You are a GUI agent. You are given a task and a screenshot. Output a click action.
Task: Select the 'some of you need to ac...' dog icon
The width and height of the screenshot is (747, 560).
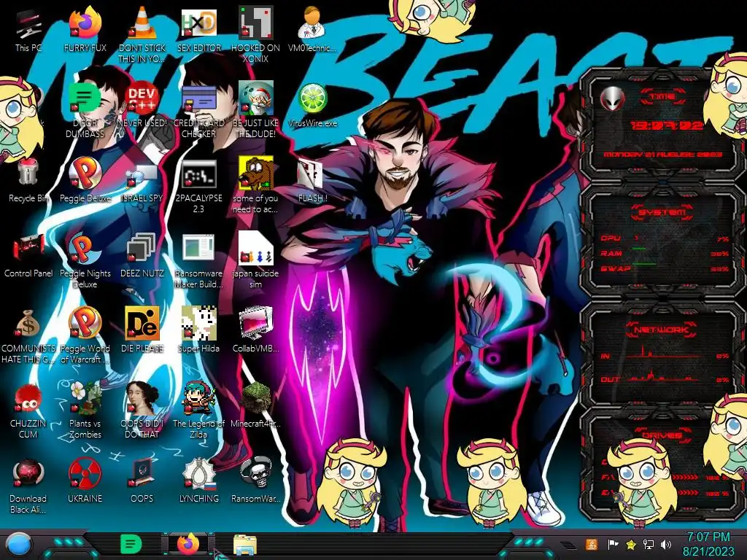tap(256, 174)
